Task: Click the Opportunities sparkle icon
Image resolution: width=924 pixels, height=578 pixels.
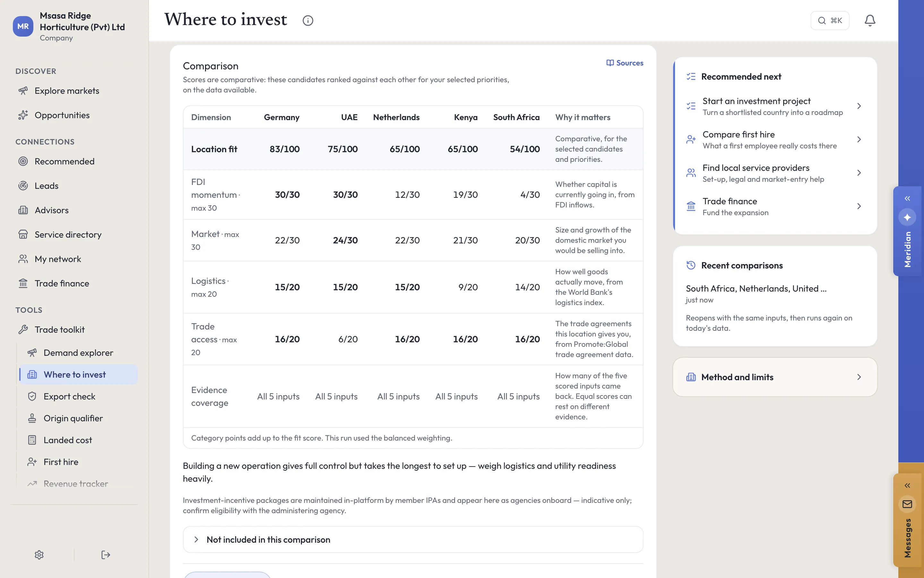Action: click(23, 115)
